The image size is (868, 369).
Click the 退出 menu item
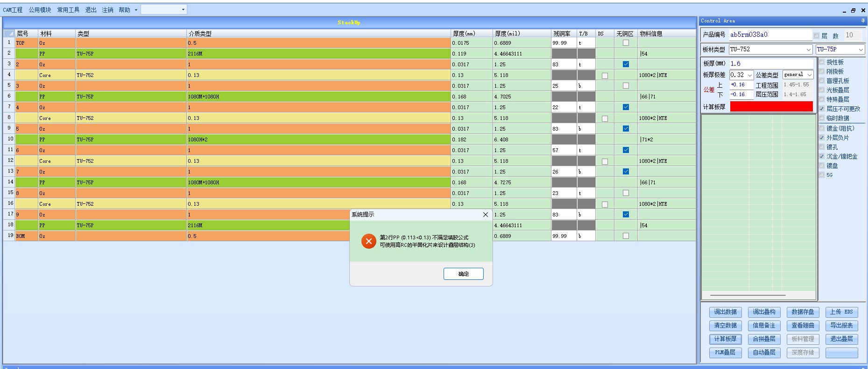click(x=91, y=10)
